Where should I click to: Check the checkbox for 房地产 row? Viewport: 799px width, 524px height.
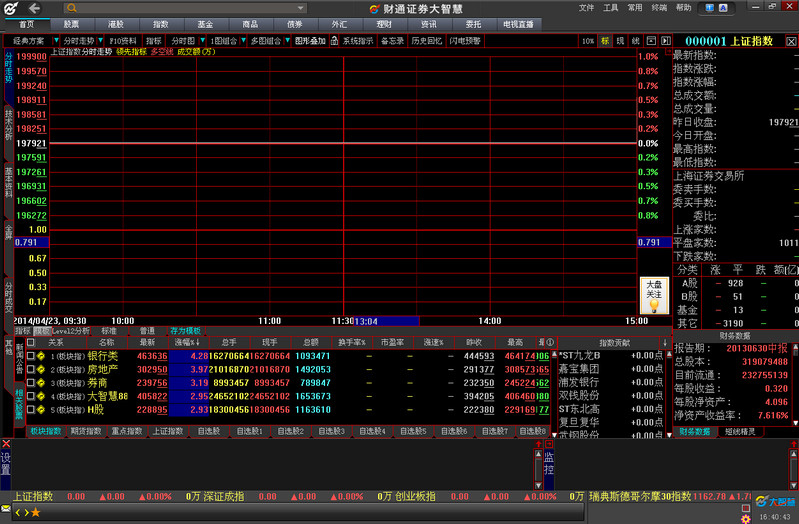click(x=31, y=369)
